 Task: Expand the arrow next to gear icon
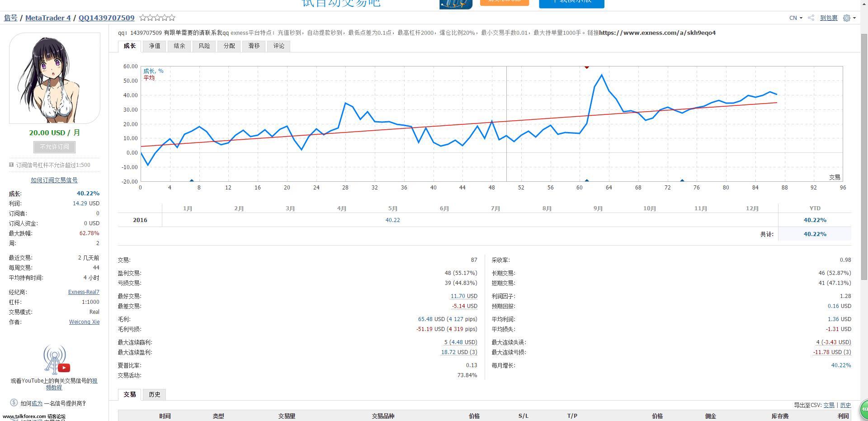[854, 18]
